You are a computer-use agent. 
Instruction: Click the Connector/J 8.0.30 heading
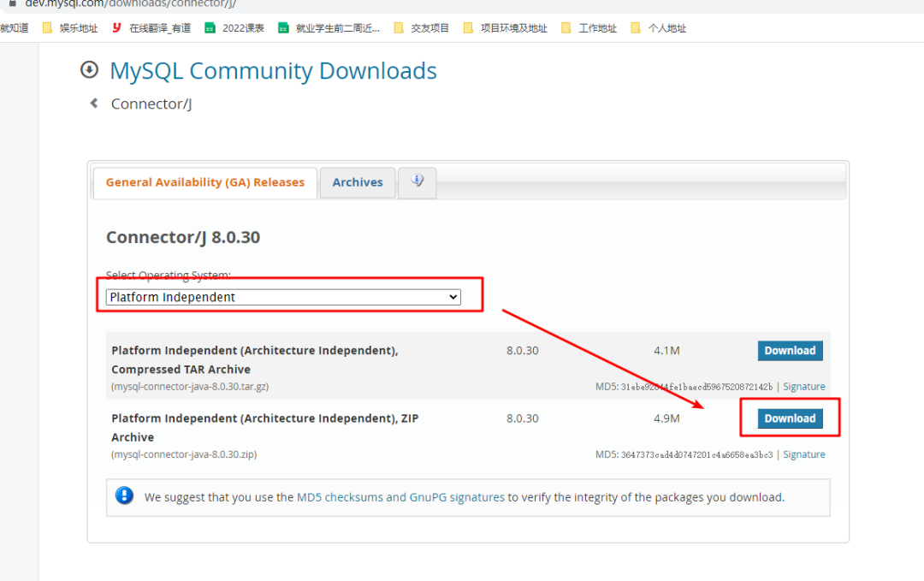pyautogui.click(x=183, y=238)
